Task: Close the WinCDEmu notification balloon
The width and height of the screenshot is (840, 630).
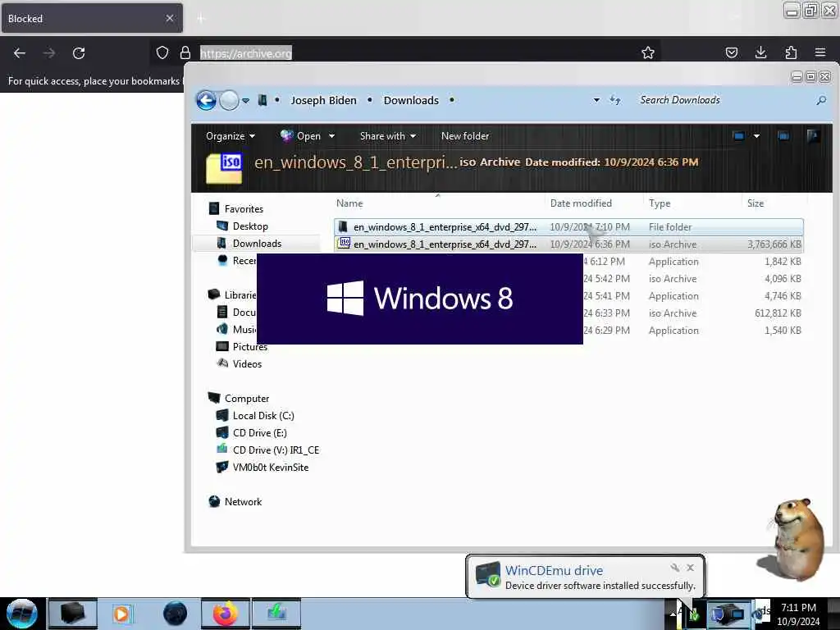Action: 691,568
